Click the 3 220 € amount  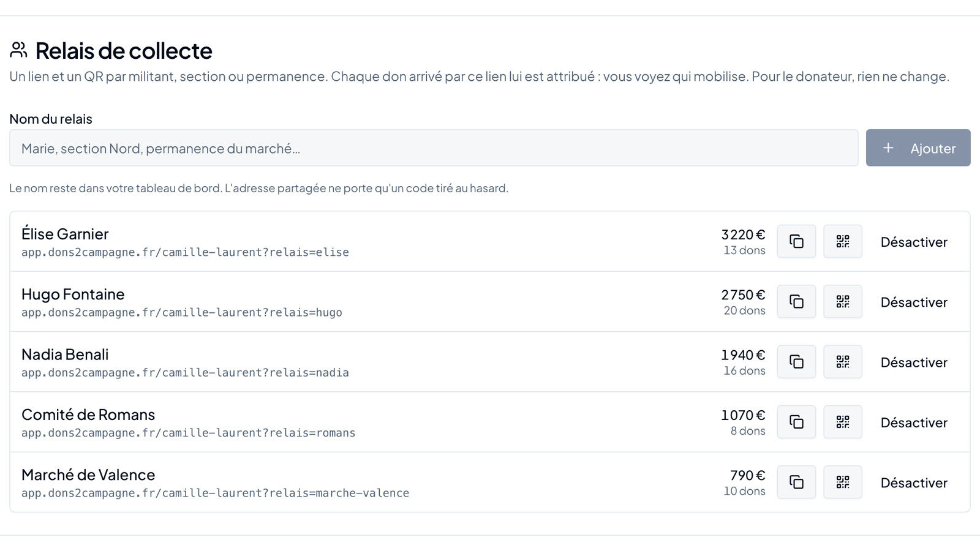[x=743, y=234]
